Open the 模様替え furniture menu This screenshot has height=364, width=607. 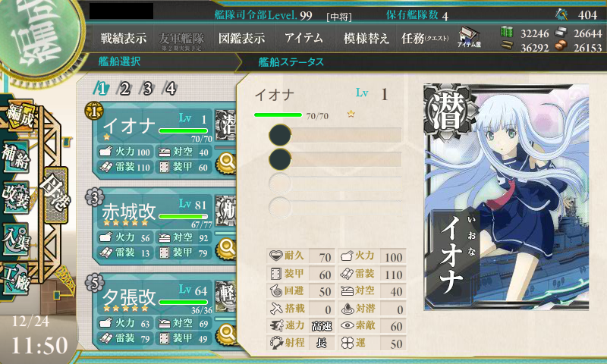[366, 38]
